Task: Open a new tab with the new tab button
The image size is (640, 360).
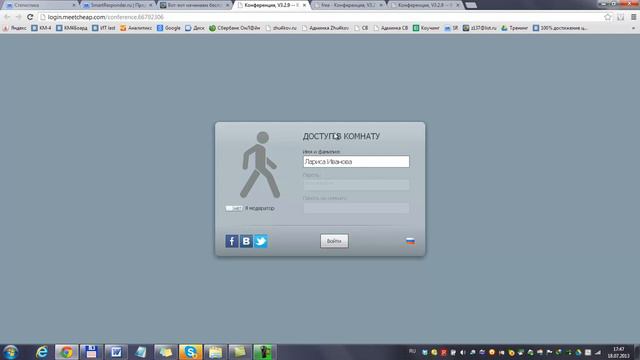Action: 471,5
